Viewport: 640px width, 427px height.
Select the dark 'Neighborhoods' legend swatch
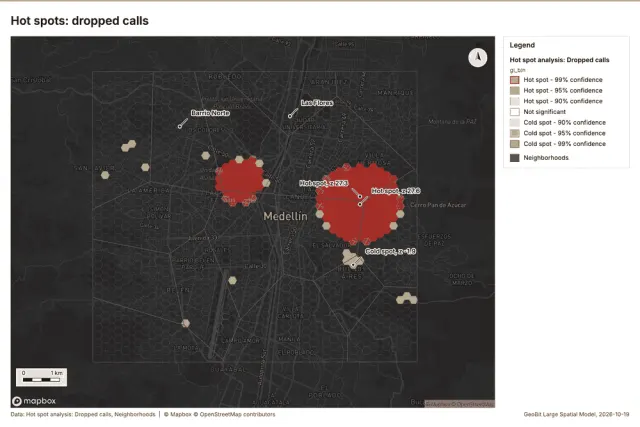515,158
